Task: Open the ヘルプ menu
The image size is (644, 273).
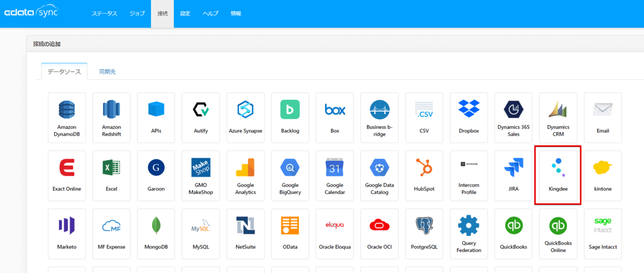Action: [210, 13]
